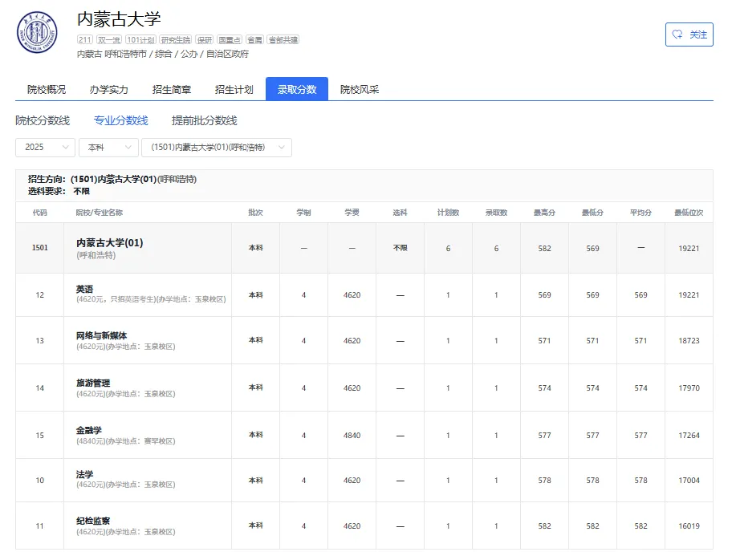Click the 国重点 tag
This screenshot has width=732, height=560.
tap(230, 39)
